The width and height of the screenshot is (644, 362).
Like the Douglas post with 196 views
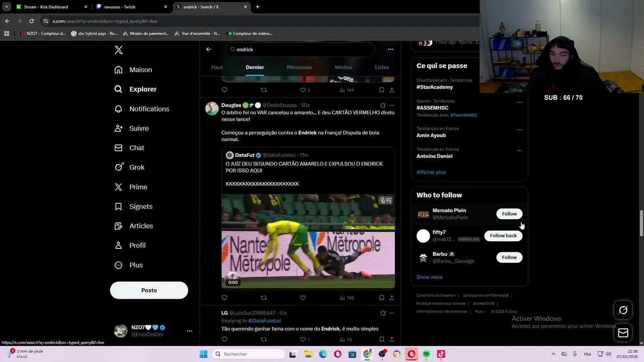(303, 298)
